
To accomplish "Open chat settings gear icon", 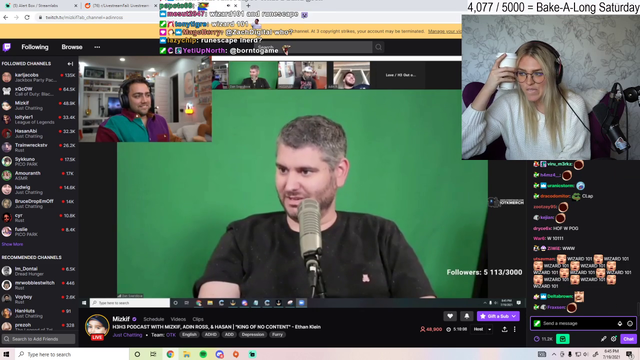I will tap(613, 339).
